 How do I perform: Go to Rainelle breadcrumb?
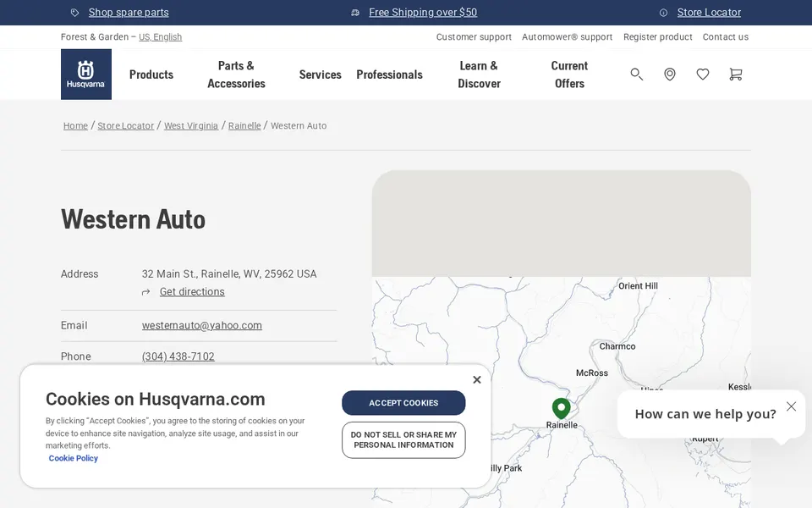244,125
